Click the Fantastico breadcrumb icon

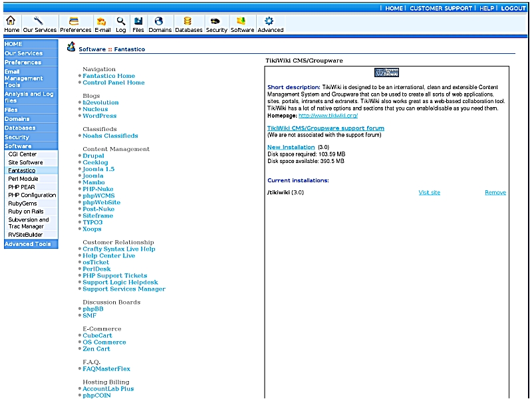tap(71, 47)
